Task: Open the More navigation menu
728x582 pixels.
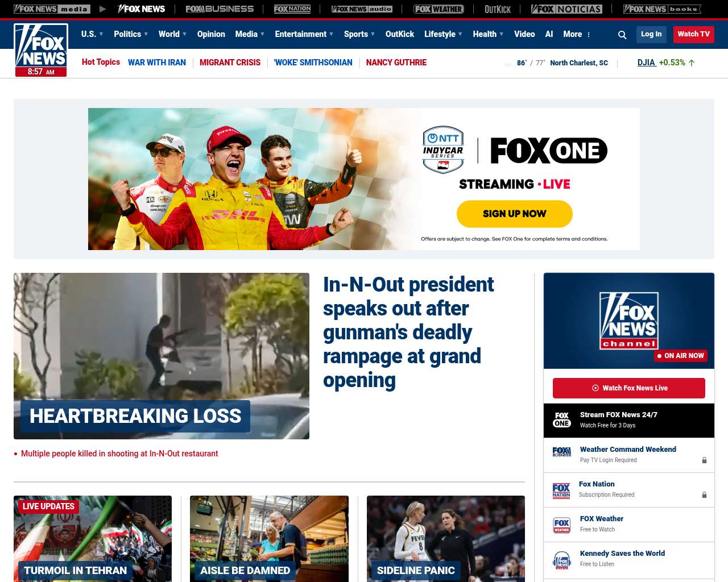Action: tap(573, 34)
